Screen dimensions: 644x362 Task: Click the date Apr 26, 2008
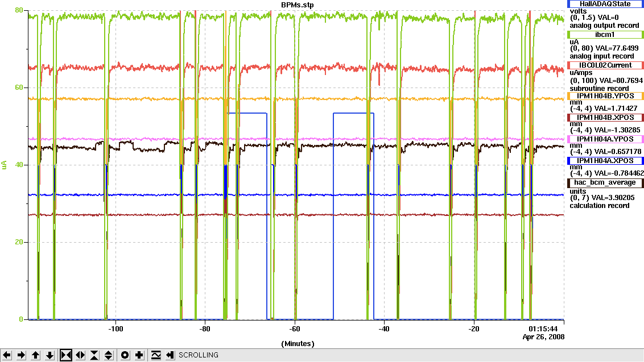[x=543, y=337]
